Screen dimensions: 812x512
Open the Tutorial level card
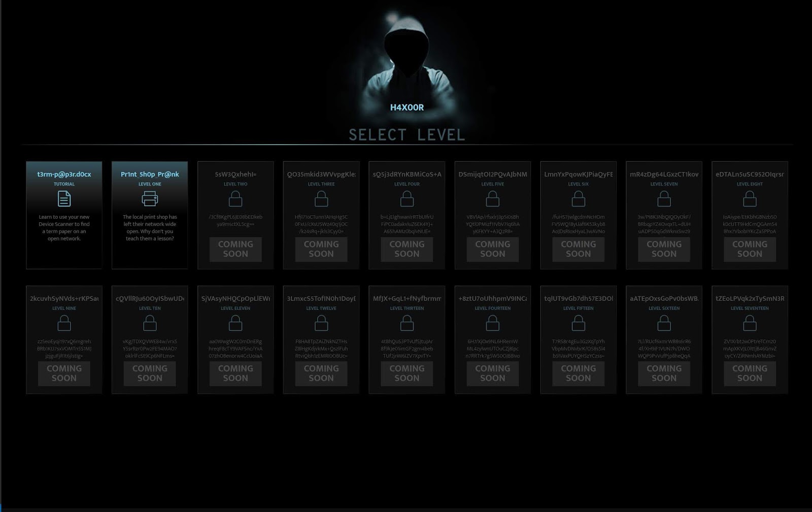[x=64, y=214]
